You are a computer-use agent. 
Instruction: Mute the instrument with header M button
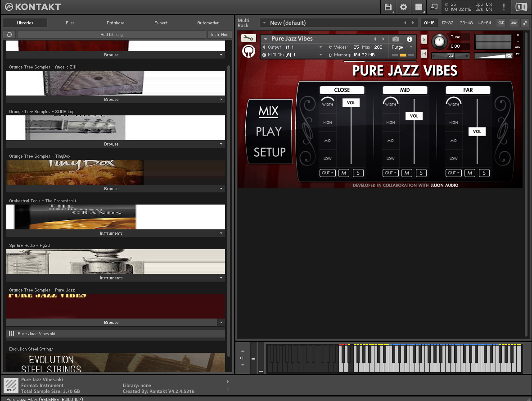(424, 54)
